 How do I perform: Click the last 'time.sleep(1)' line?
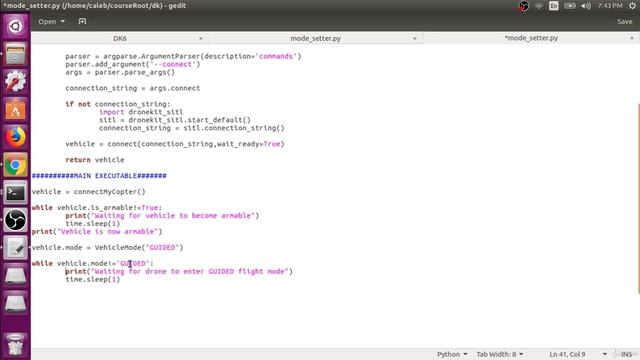93,279
